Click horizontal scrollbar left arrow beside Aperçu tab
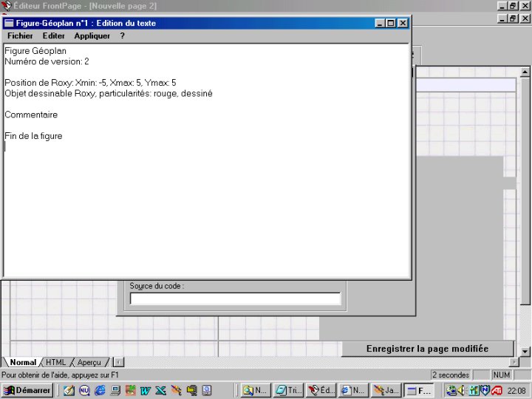 tap(119, 362)
